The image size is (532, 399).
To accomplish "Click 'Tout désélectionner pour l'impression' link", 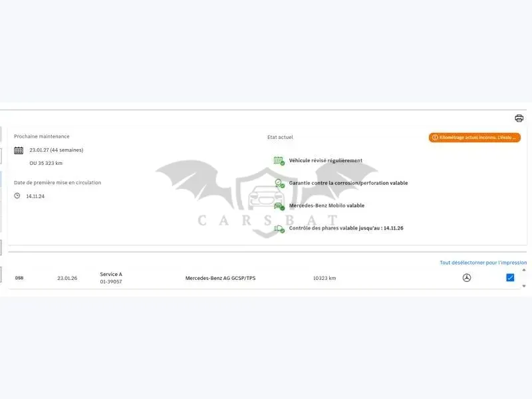I will [x=483, y=263].
